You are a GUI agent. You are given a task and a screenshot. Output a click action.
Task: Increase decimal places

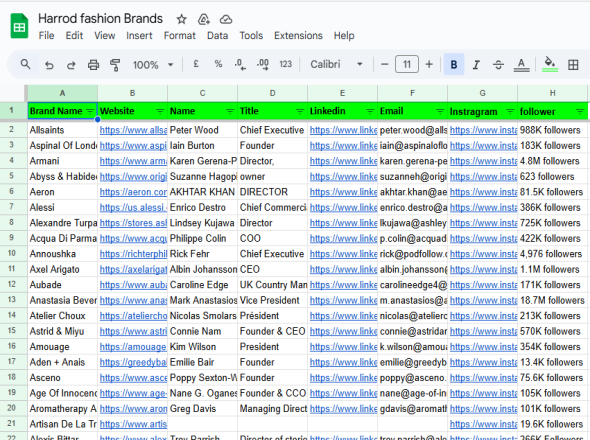point(263,64)
